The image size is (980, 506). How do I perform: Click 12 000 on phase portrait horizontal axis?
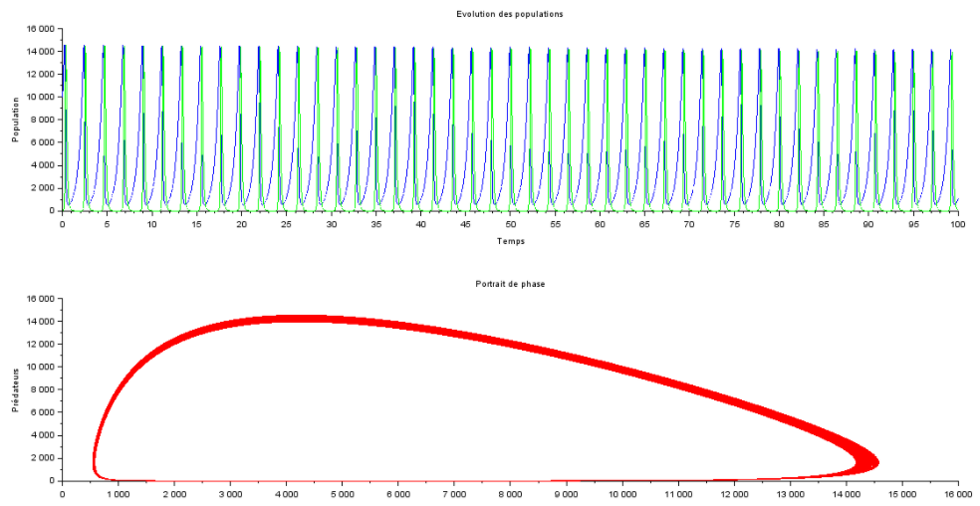click(734, 493)
